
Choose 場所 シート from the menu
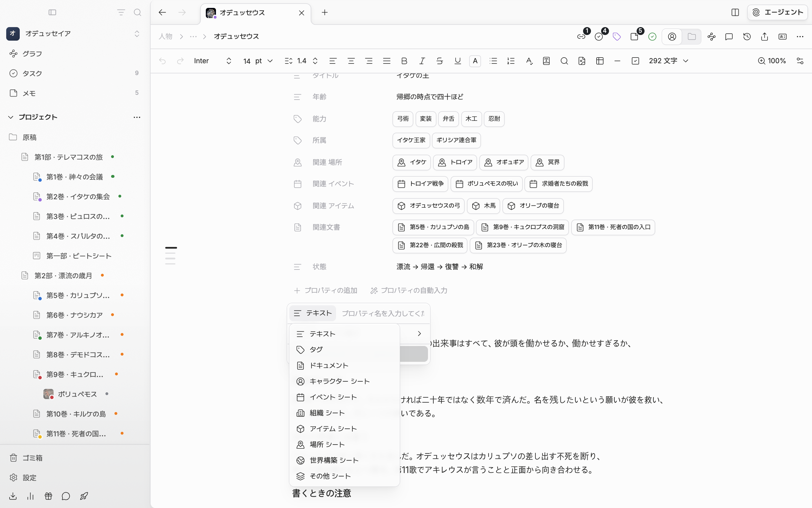pyautogui.click(x=344, y=444)
